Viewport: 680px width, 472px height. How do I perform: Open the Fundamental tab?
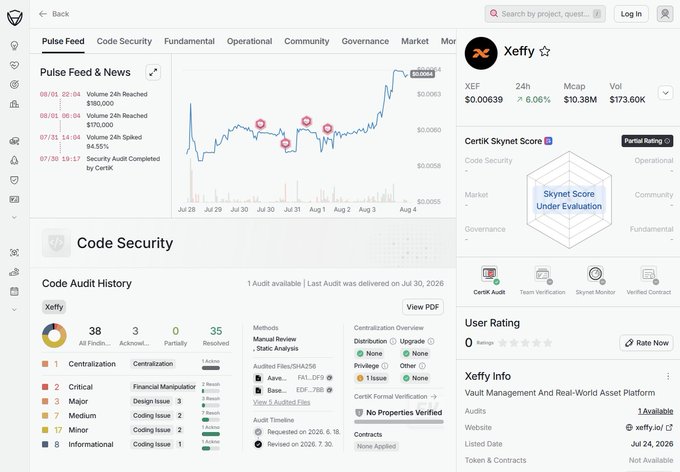189,41
